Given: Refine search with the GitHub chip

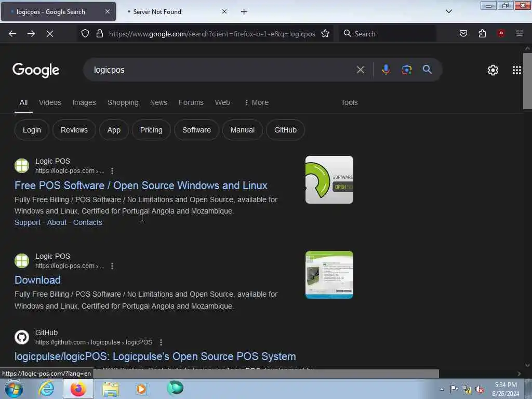Looking at the screenshot, I should [x=285, y=130].
